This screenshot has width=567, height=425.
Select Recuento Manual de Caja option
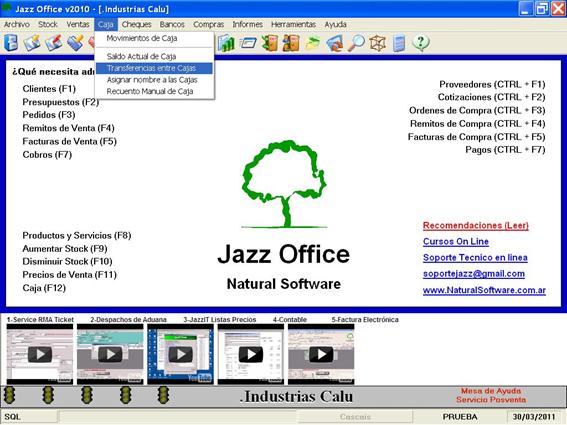[x=150, y=92]
